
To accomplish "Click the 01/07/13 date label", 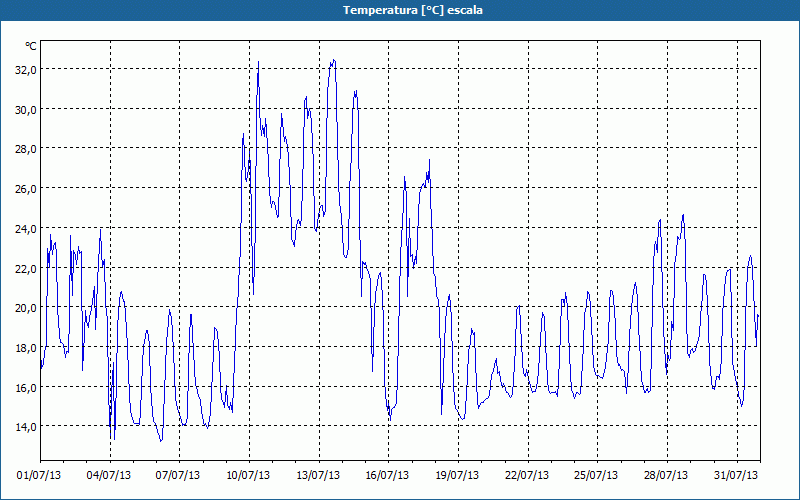I will [39, 476].
